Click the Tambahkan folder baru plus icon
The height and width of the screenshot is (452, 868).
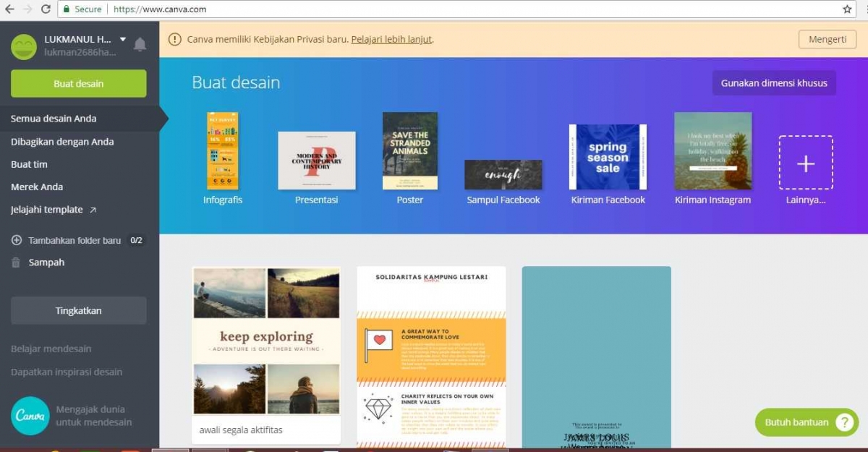click(17, 240)
